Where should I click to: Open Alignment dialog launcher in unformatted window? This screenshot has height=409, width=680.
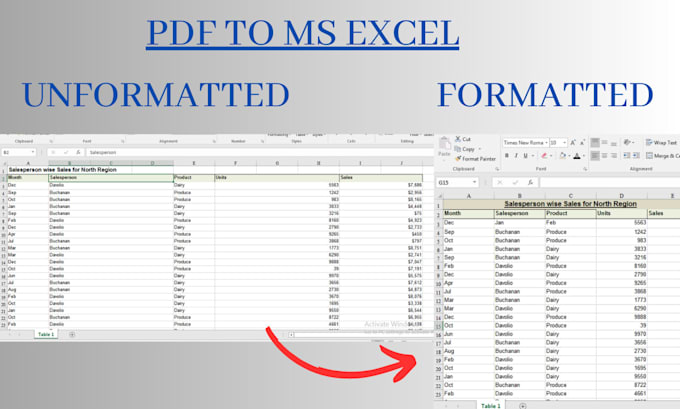pyautogui.click(x=214, y=141)
